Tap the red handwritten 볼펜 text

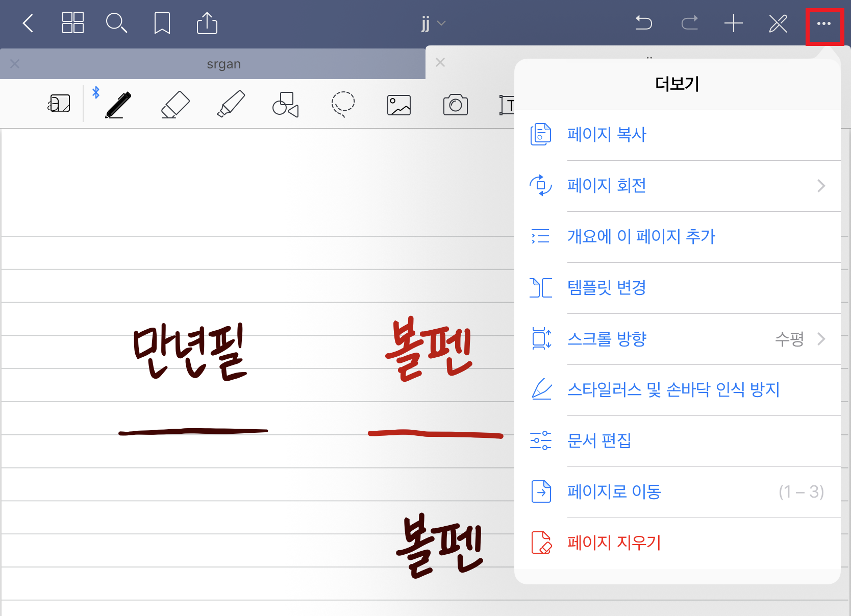pyautogui.click(x=429, y=349)
